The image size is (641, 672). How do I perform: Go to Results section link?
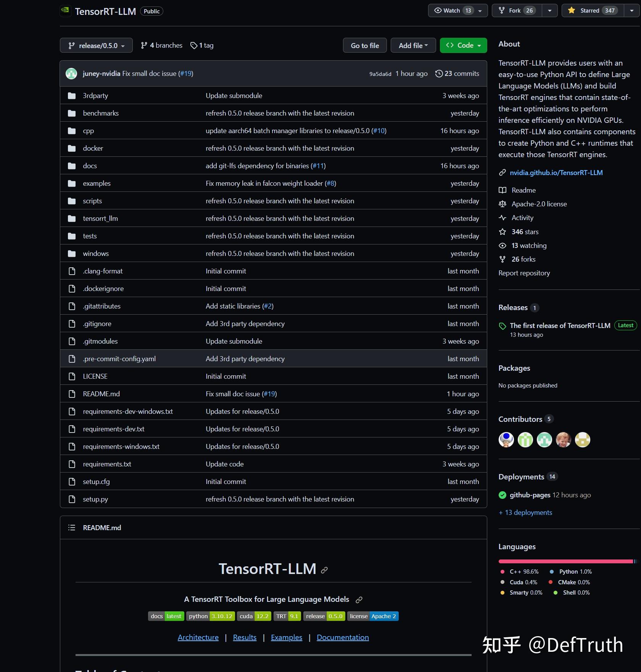click(245, 638)
